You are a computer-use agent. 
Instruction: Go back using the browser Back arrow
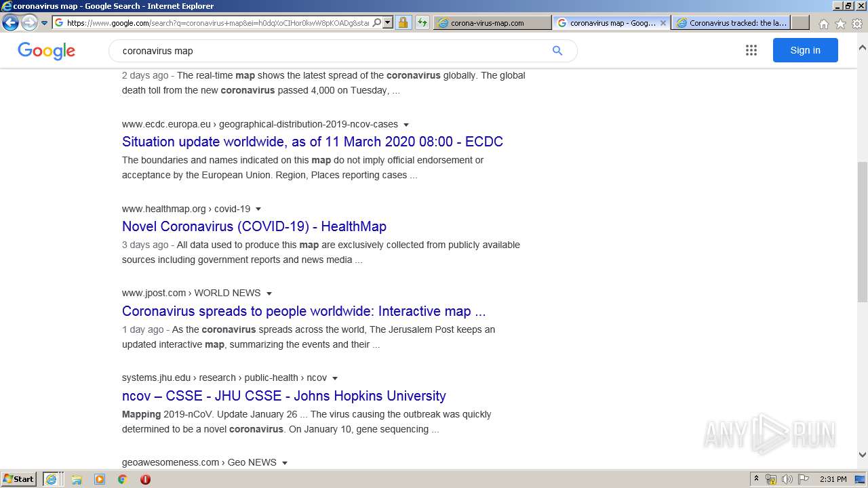(10, 22)
